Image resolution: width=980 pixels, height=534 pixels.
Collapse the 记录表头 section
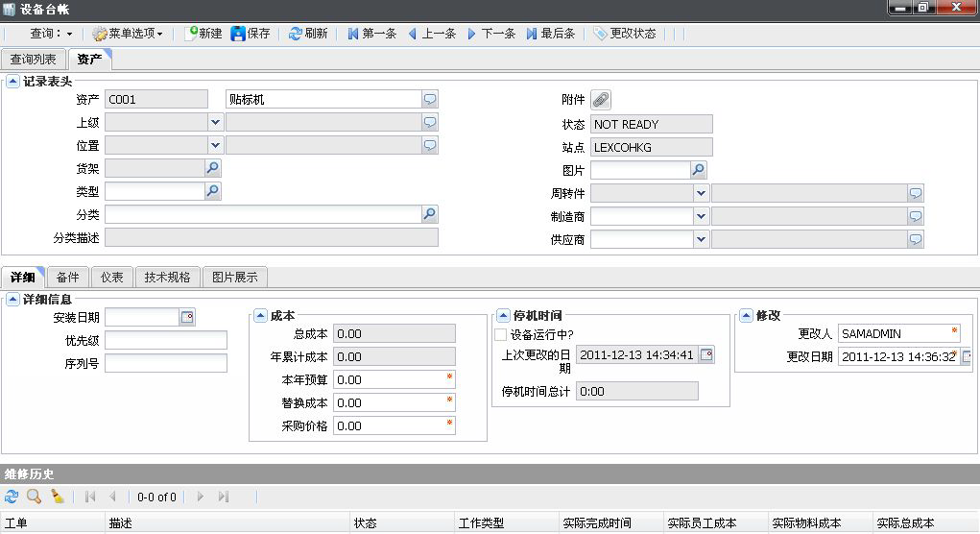[12, 82]
